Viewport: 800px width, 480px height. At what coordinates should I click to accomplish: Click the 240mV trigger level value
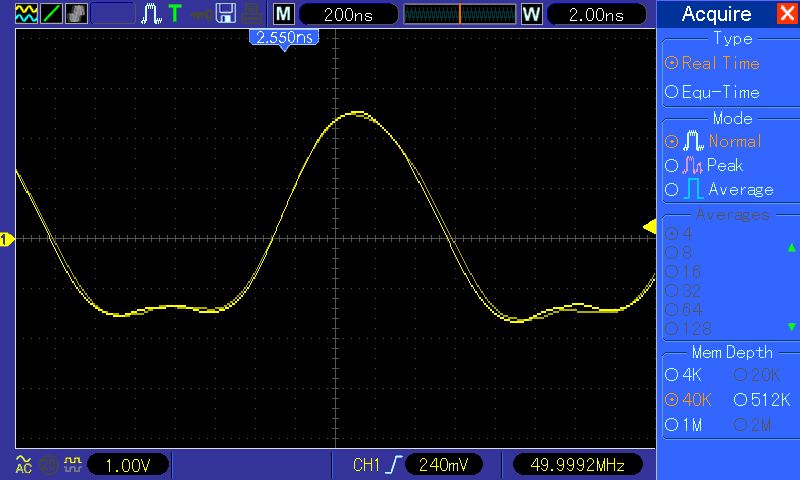click(x=443, y=464)
